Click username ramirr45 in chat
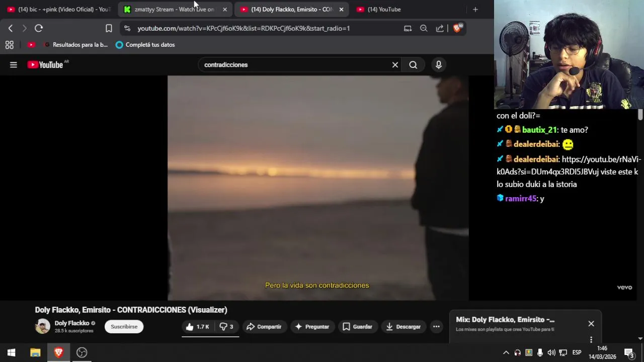 point(521,199)
